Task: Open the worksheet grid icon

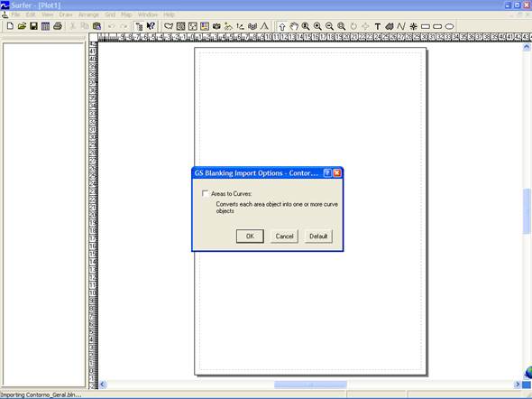Action: coord(45,26)
